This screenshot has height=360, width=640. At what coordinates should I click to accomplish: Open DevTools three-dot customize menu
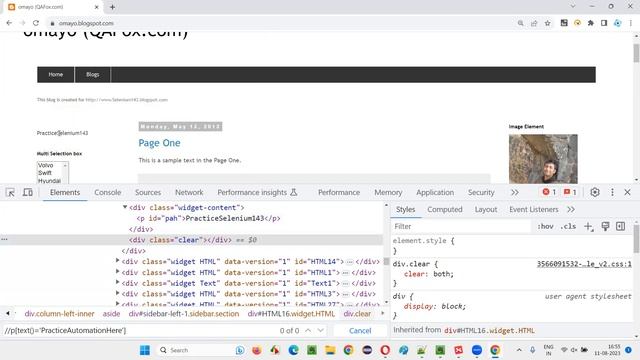point(612,192)
